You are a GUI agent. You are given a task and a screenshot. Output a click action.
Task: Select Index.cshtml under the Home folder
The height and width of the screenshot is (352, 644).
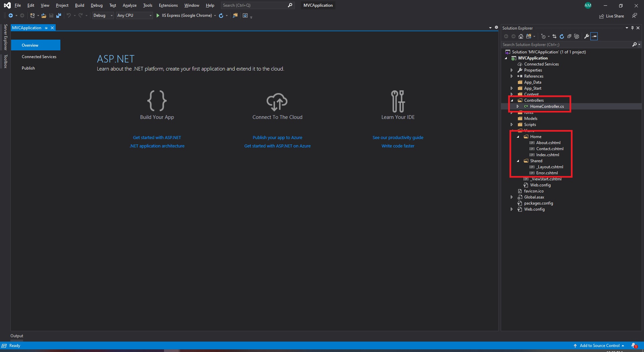pyautogui.click(x=547, y=155)
